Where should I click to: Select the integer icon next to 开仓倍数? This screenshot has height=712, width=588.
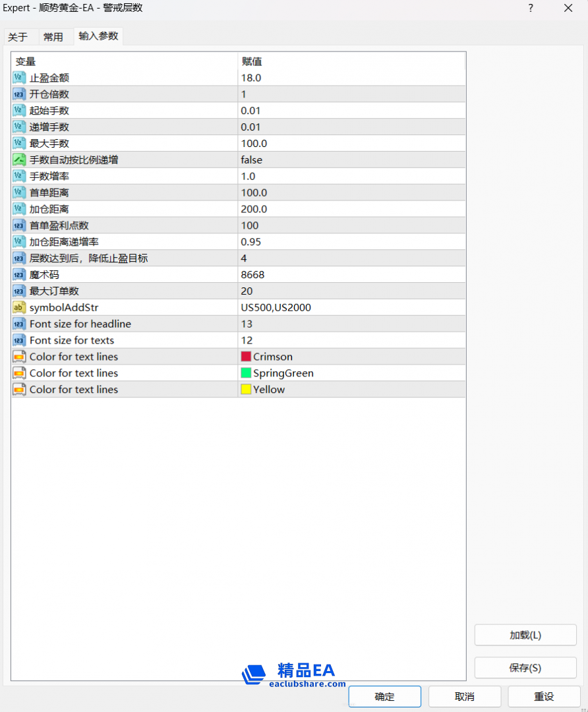(18, 94)
